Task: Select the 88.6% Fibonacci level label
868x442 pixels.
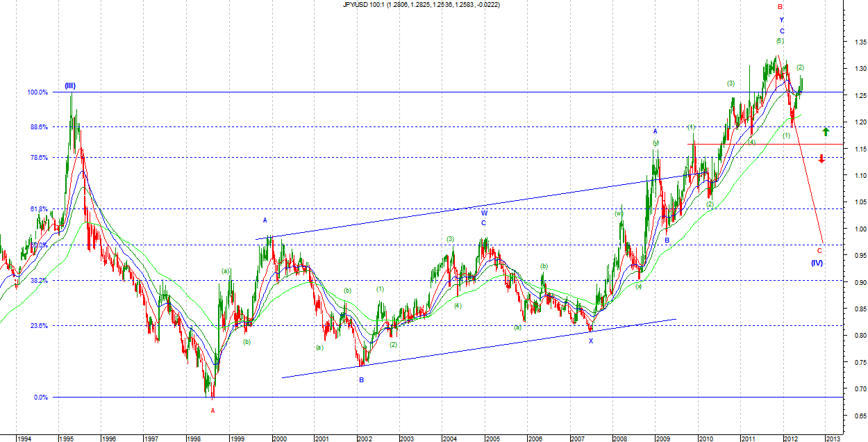Action: click(39, 126)
